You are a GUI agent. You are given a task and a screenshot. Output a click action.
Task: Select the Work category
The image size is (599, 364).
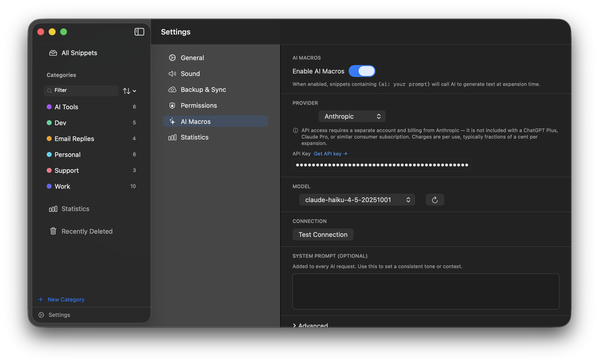[x=91, y=186]
